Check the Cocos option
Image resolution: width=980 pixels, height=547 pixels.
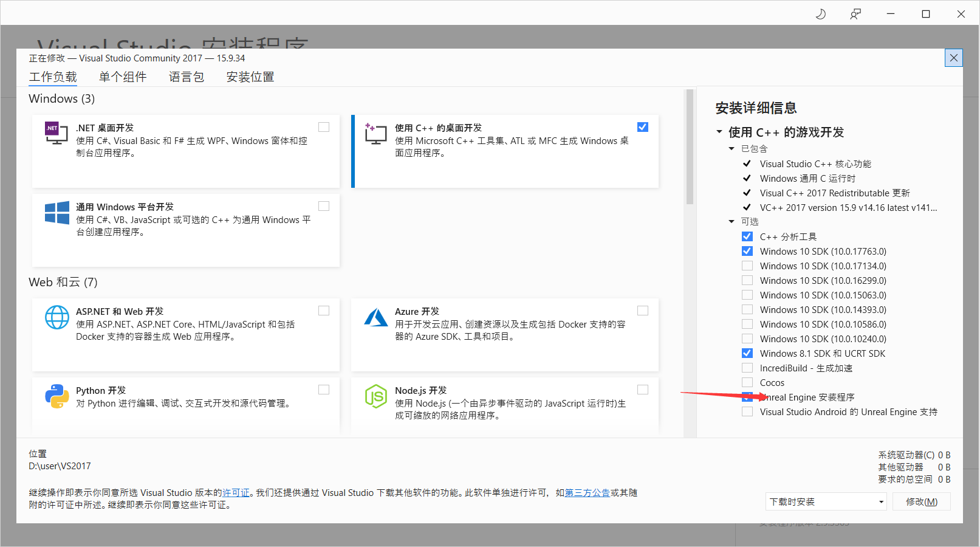tap(747, 382)
